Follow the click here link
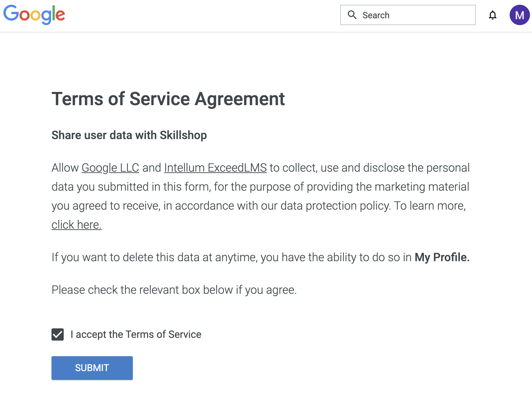 tap(77, 225)
